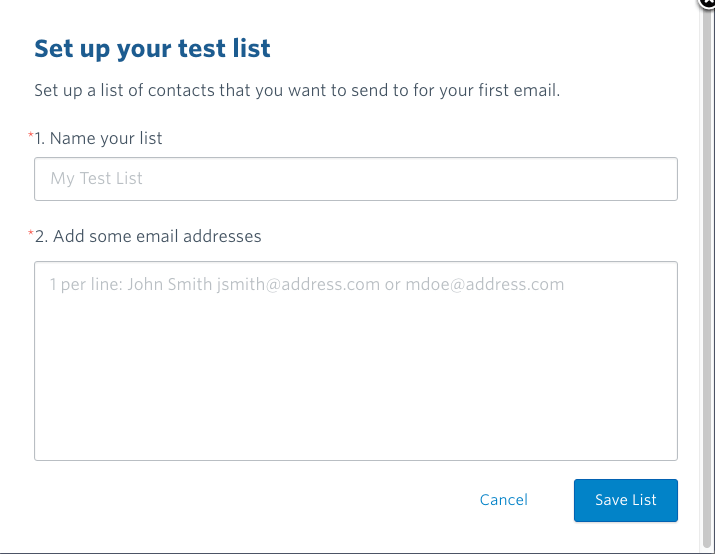Close the test list dialog with X icon
This screenshot has height=554, width=715.
pyautogui.click(x=708, y=4)
